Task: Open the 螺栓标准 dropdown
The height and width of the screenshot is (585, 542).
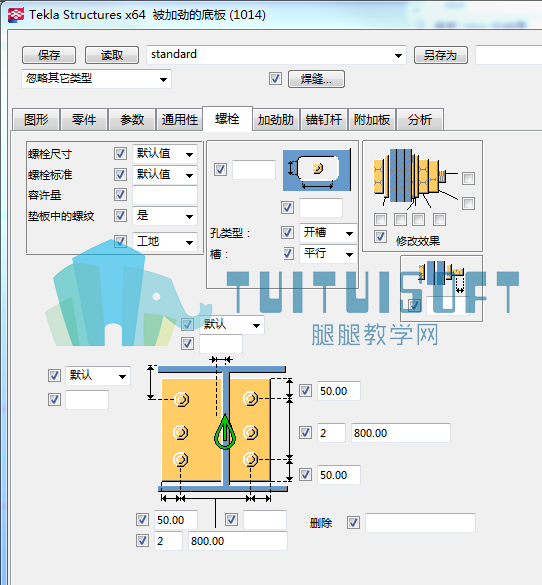Action: [x=165, y=175]
